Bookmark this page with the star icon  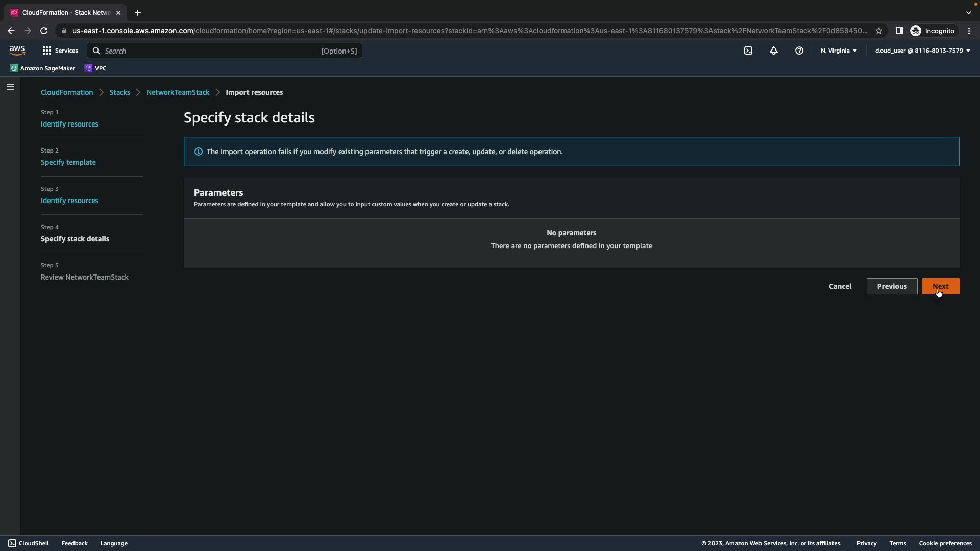(879, 31)
